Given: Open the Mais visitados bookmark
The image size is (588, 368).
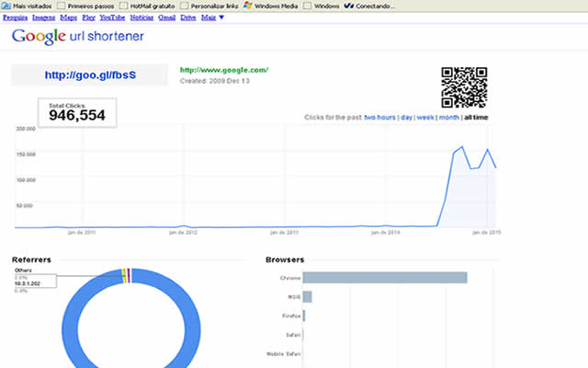Looking at the screenshot, I should 26,6.
